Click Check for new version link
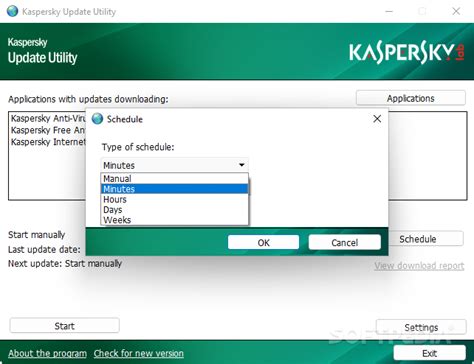The image size is (474, 364). [138, 353]
